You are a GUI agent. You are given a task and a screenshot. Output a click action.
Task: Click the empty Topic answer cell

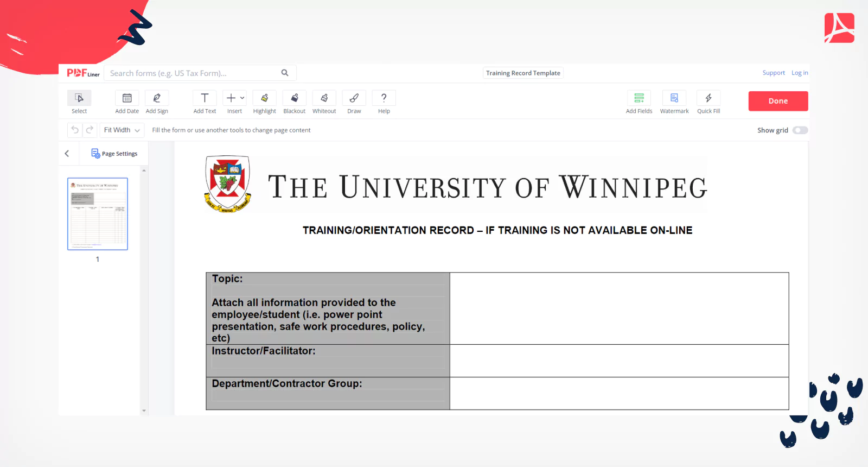[x=619, y=308]
